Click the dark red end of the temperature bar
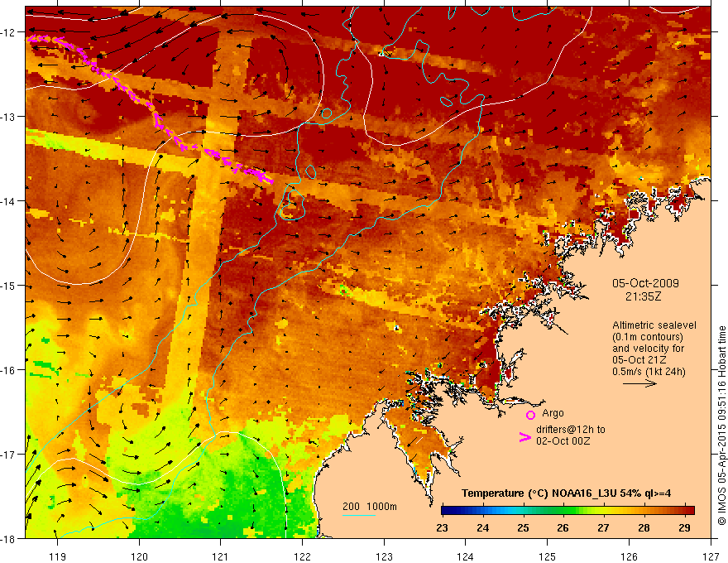Screen dimensions: 728x563 689,511
